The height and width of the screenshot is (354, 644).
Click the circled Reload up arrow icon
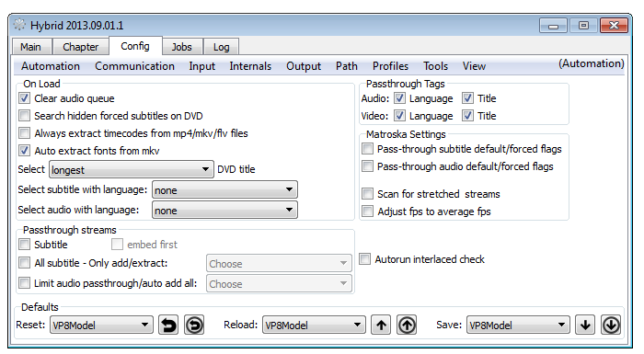[x=407, y=325]
